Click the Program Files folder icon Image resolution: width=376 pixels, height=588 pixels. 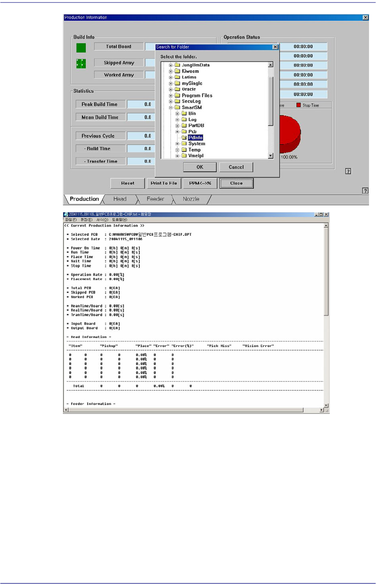pyautogui.click(x=177, y=96)
